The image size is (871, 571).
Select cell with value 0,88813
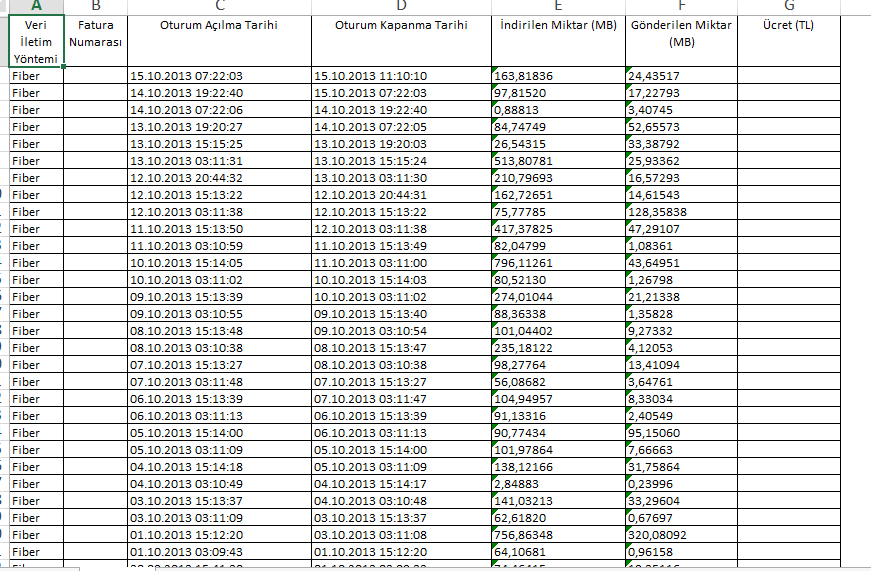[x=558, y=110]
